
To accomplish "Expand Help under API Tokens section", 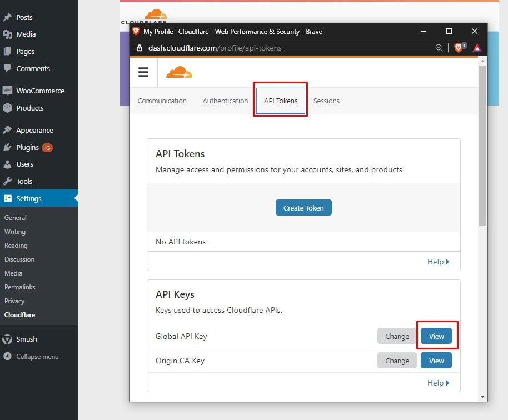I will click(x=439, y=262).
